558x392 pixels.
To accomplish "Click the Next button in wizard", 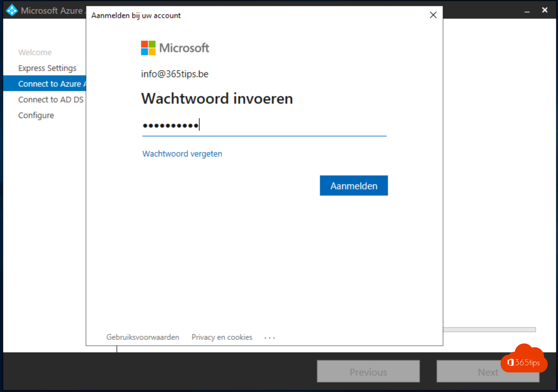I will point(488,371).
